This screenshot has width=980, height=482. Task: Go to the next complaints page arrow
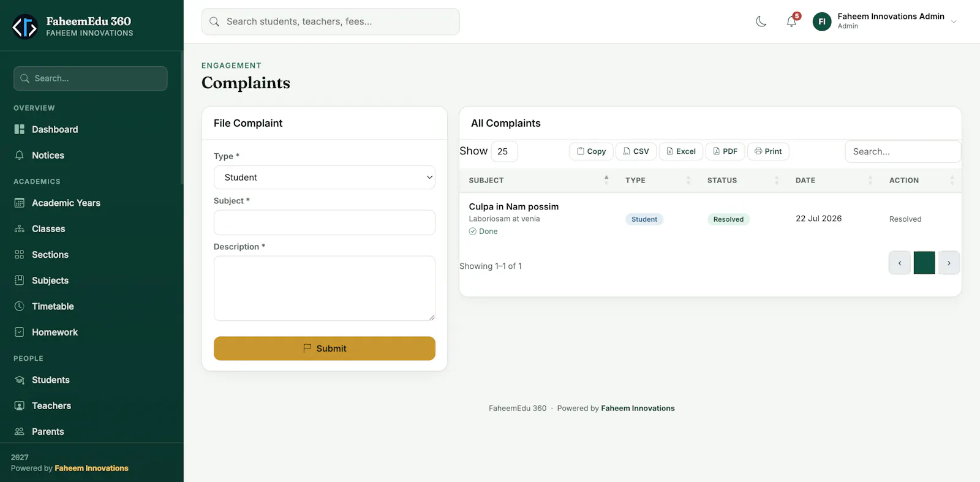[x=949, y=263]
